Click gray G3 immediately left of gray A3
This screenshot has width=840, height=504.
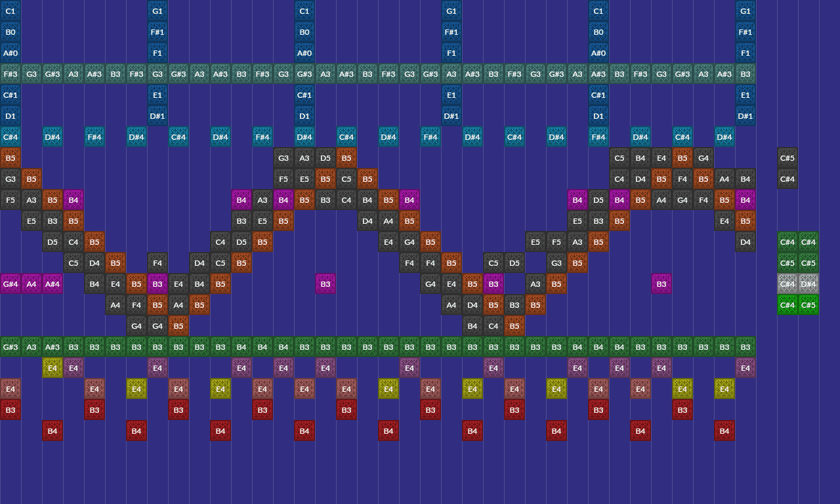(x=283, y=158)
